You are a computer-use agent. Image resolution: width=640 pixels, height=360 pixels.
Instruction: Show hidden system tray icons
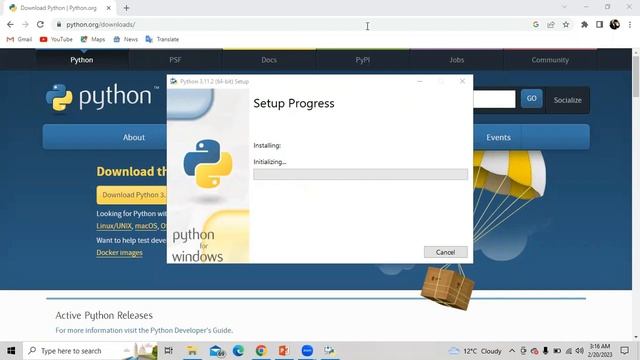pyautogui.click(x=512, y=351)
